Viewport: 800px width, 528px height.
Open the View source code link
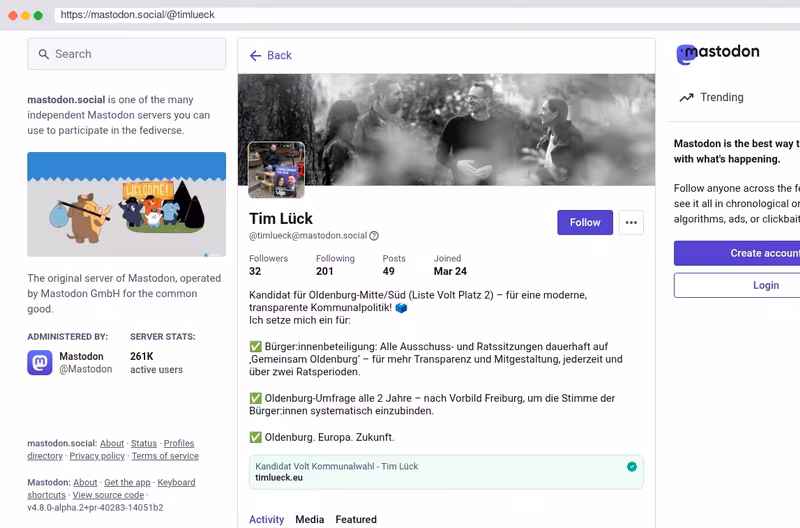[x=108, y=495]
